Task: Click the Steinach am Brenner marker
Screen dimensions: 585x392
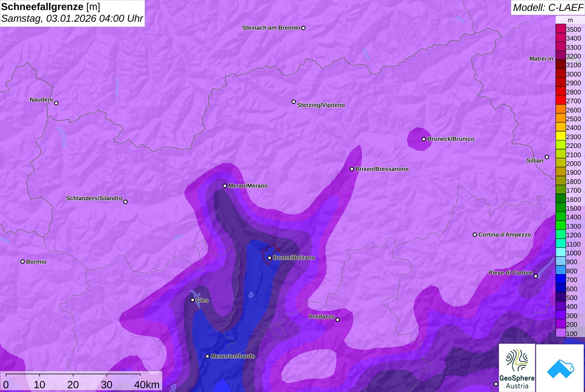Action: 303,28
